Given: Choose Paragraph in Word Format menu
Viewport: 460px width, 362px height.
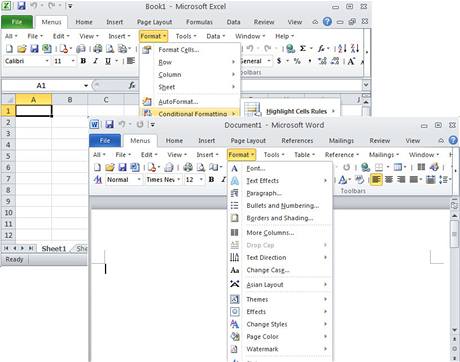Looking at the screenshot, I should [279, 193].
